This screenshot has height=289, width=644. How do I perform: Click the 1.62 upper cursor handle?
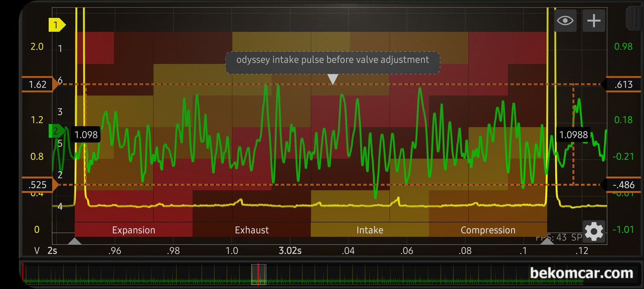(40, 84)
